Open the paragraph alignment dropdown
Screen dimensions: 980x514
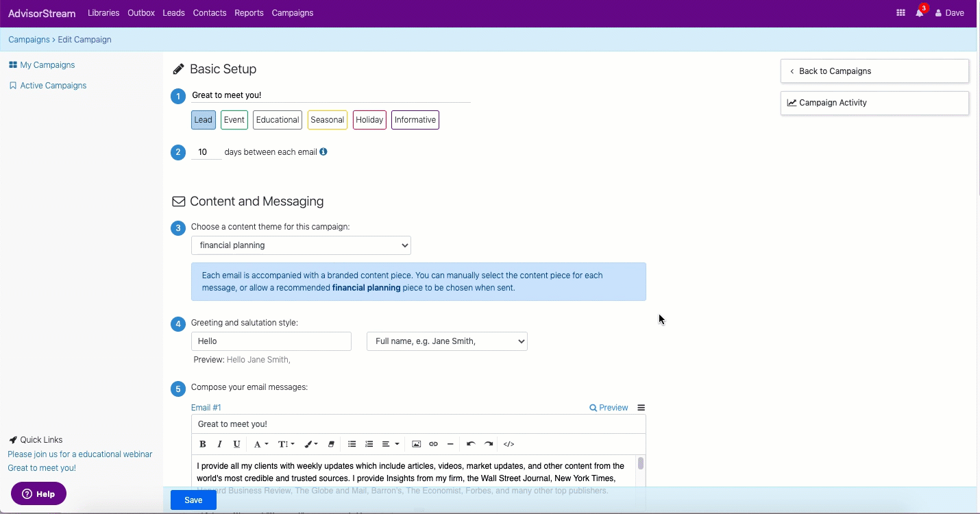[x=391, y=444]
